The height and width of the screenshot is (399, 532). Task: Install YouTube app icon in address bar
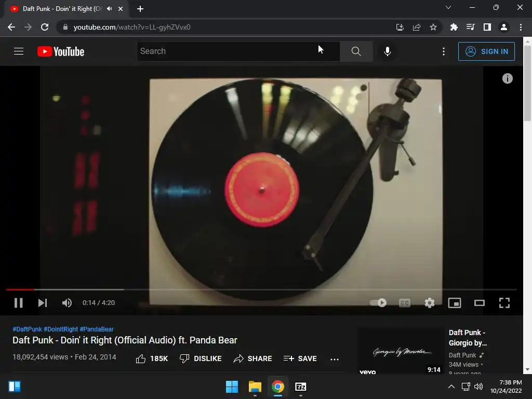400,27
